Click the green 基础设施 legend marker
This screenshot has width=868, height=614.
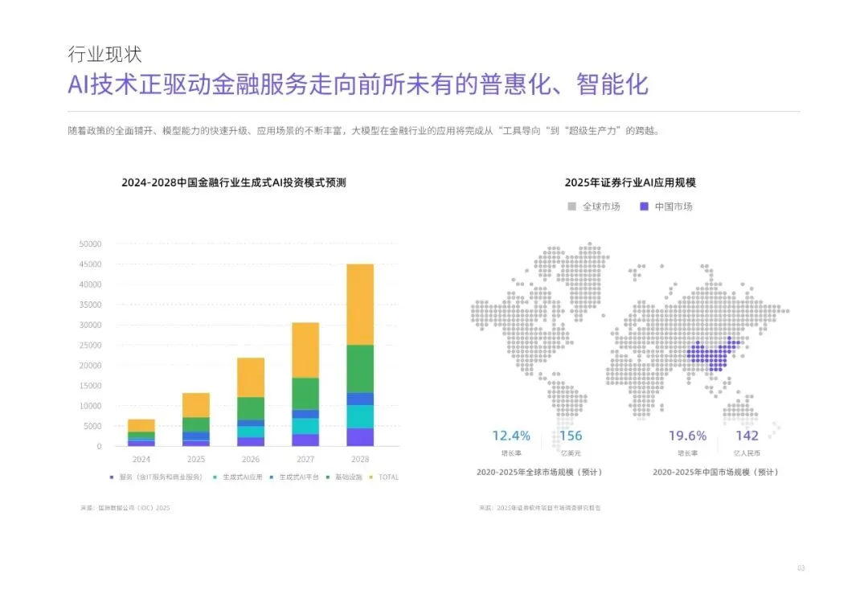(328, 477)
